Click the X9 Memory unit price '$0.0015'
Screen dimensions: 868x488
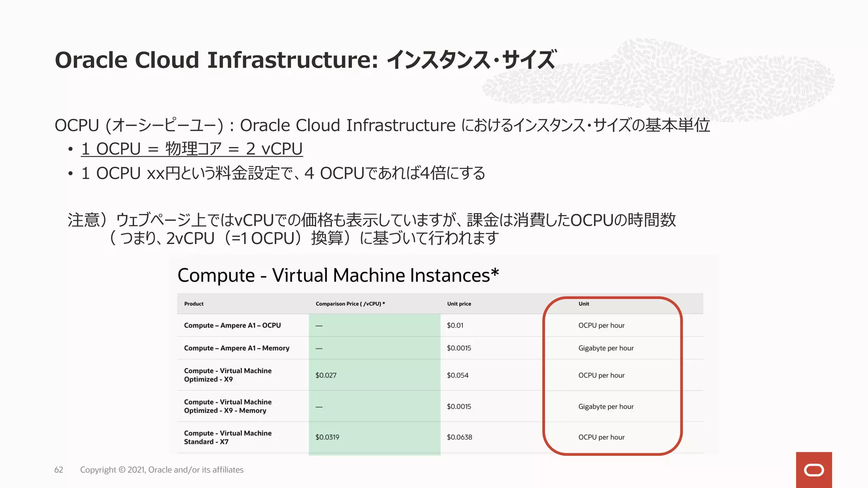click(459, 406)
